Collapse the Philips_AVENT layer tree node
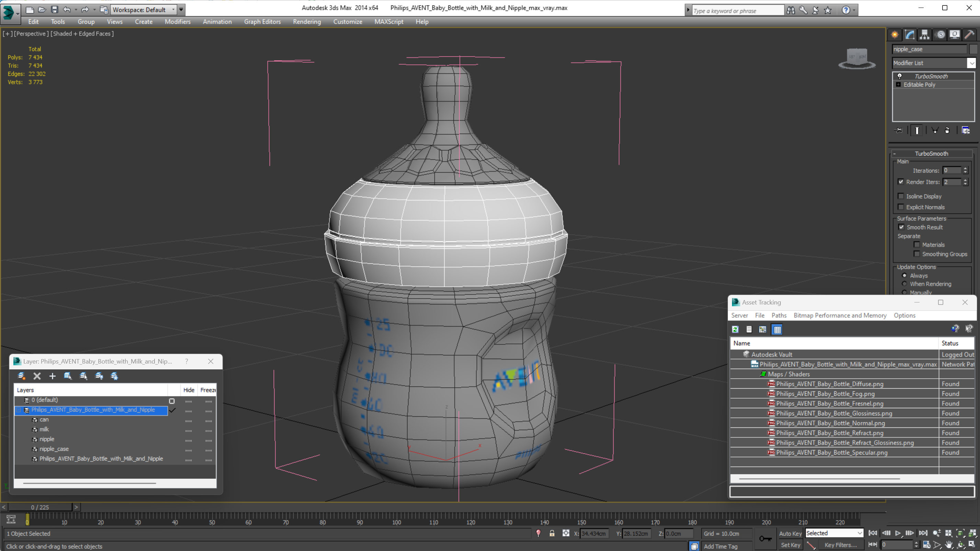 [x=18, y=410]
